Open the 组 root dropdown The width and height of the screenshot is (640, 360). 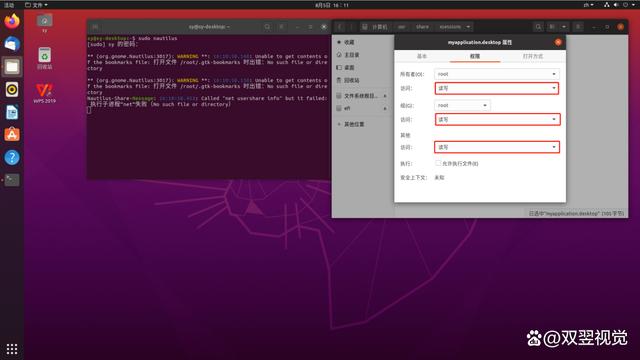462,105
